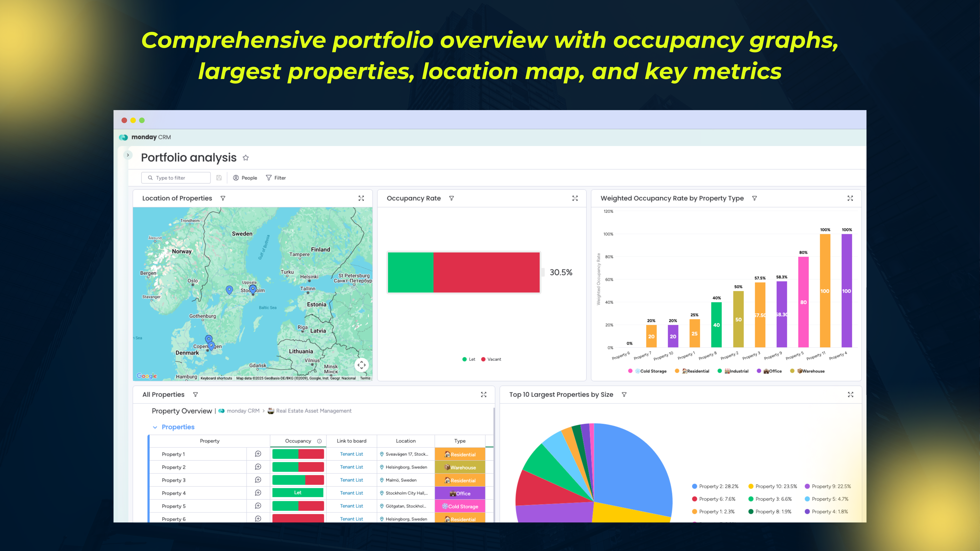Click the map pan control button
This screenshot has width=980, height=551.
(361, 365)
